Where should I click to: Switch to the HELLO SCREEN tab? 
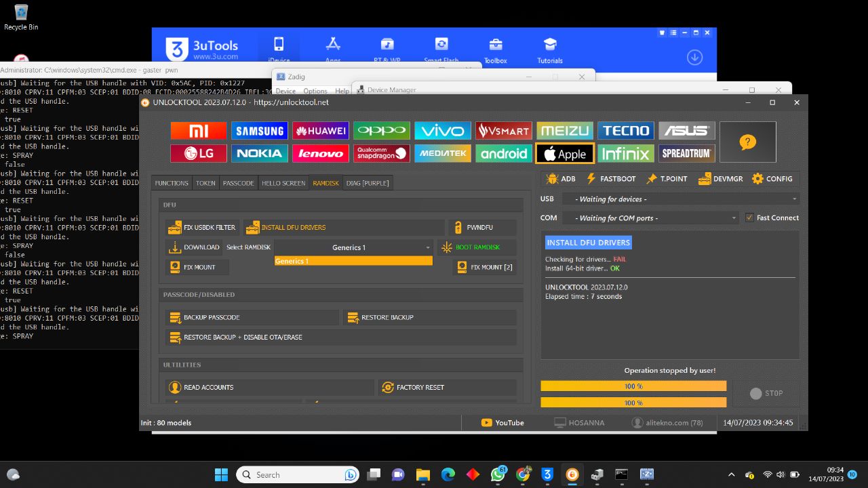pyautogui.click(x=283, y=183)
